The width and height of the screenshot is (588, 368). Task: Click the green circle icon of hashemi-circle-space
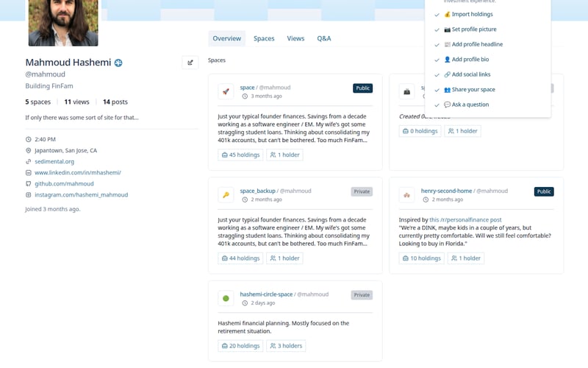point(226,298)
